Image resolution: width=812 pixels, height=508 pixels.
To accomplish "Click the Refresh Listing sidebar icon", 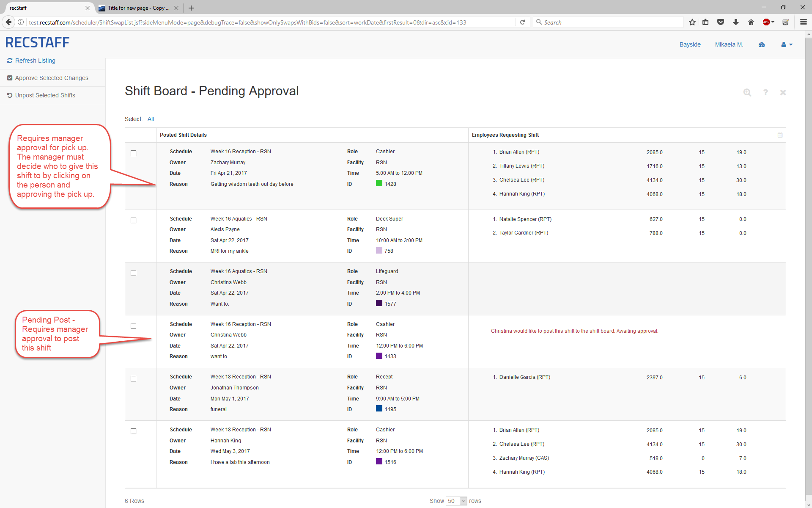I will [10, 61].
